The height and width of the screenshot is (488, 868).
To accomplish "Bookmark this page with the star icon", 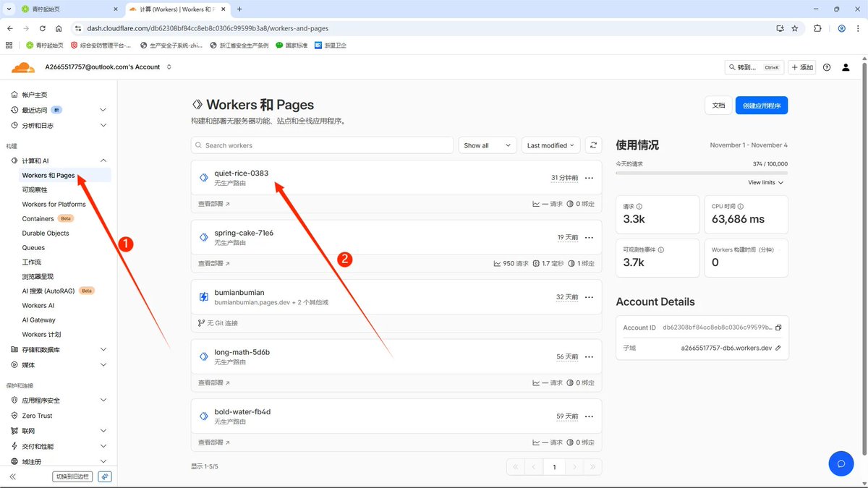I will coord(795,28).
